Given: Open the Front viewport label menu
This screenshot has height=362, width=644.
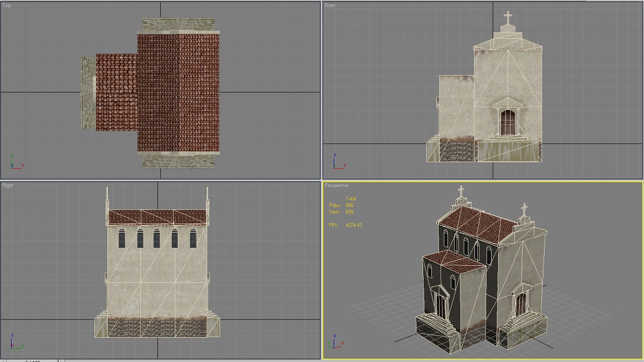Looking at the screenshot, I should click(x=330, y=6).
